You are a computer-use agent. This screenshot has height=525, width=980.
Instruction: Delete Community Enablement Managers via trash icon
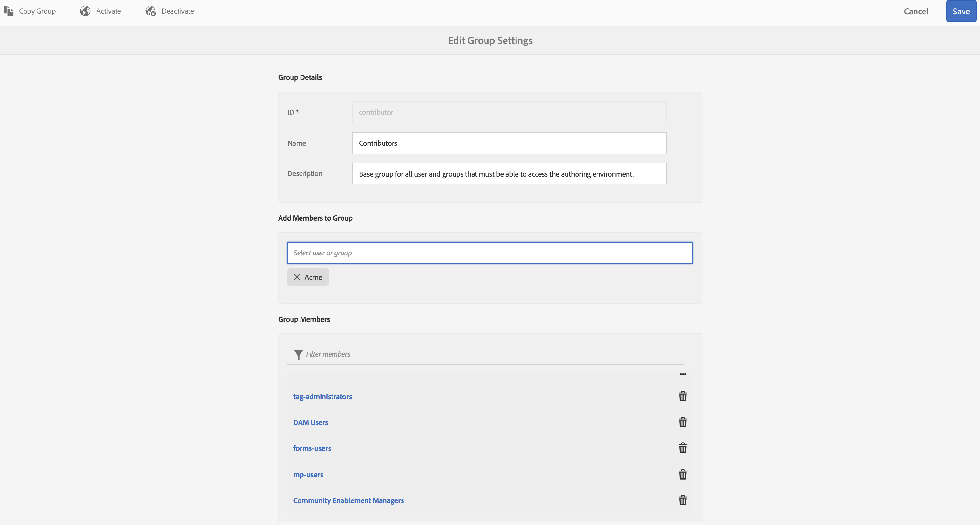(x=682, y=500)
